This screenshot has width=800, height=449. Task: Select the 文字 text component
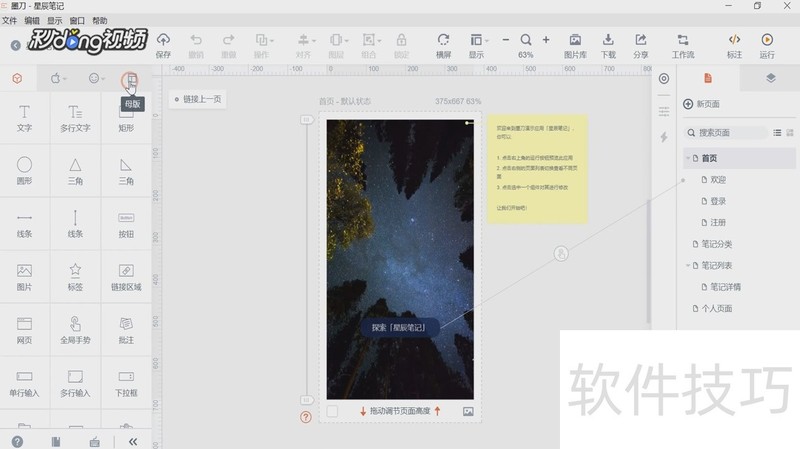[x=25, y=117]
